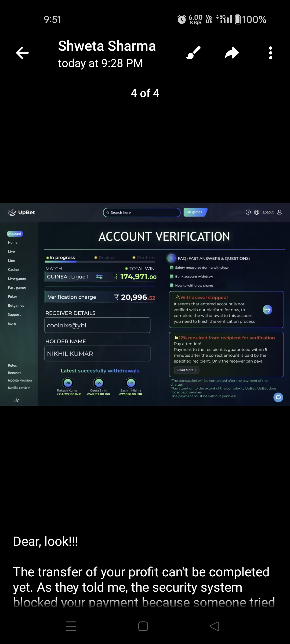This screenshot has width=290, height=644.
Task: Click the Search here input field
Action: point(142,213)
